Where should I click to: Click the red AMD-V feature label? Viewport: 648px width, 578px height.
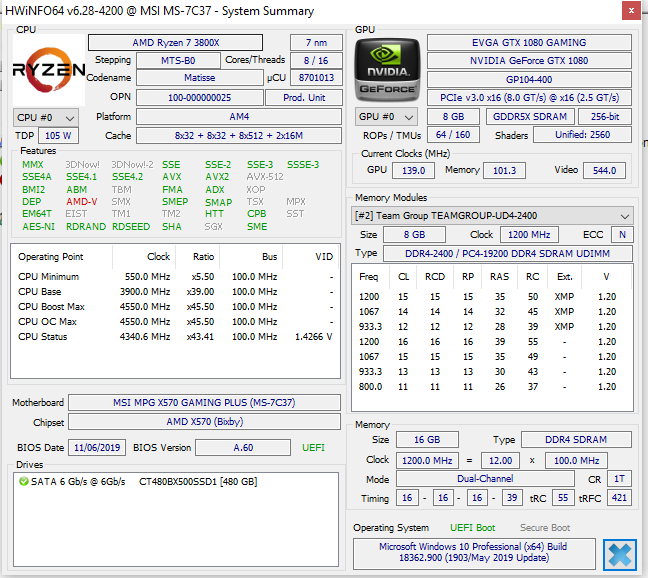point(81,202)
